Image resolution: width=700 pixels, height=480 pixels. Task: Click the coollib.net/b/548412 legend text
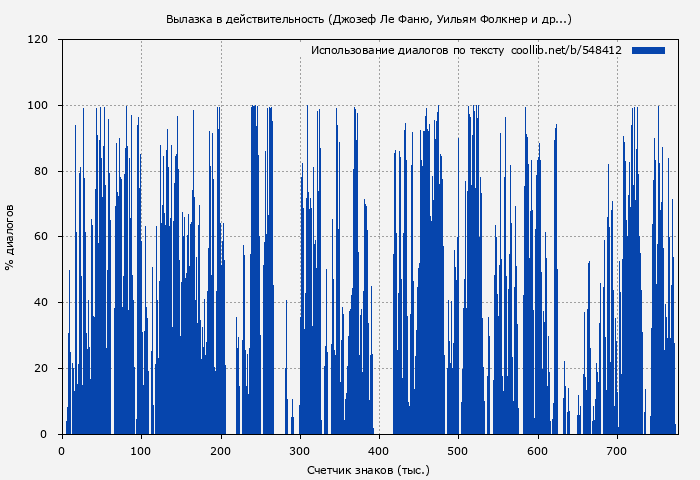tap(566, 50)
